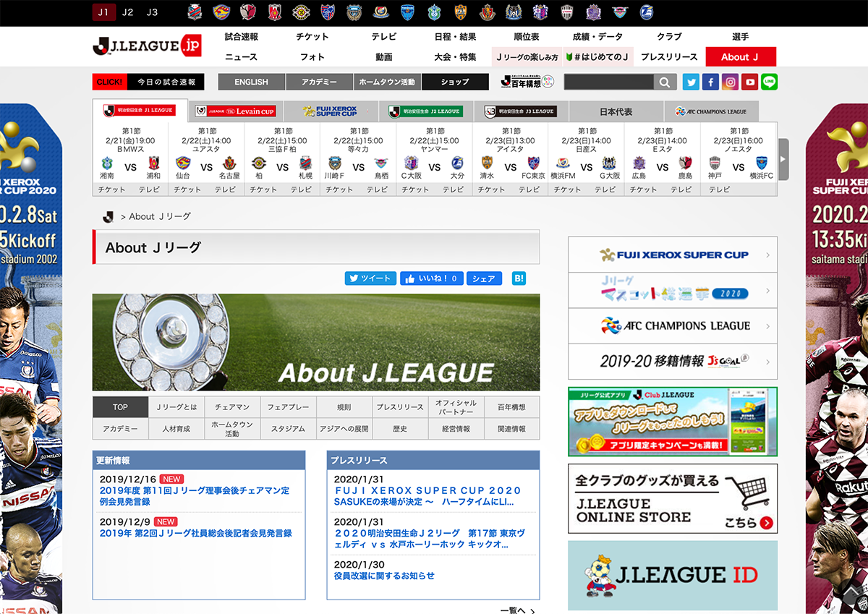Screen dimensions: 868x614
Task: Click the Hatena bookmark B! button
Action: [519, 278]
